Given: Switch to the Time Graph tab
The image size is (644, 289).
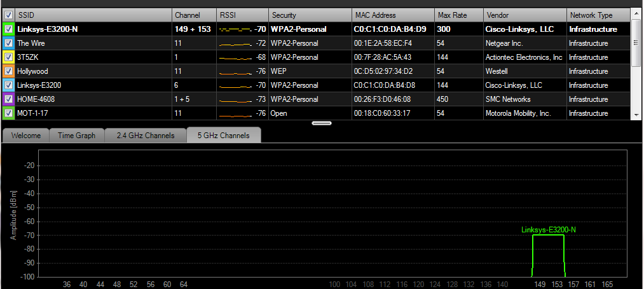Looking at the screenshot, I should click(x=76, y=136).
